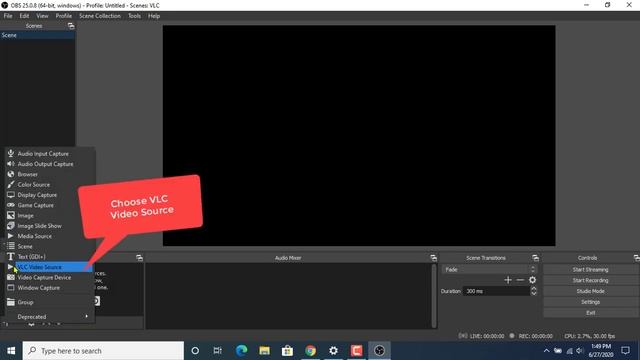Open the red Camtasia taskbar app
This screenshot has height=360, width=640.
point(356,351)
